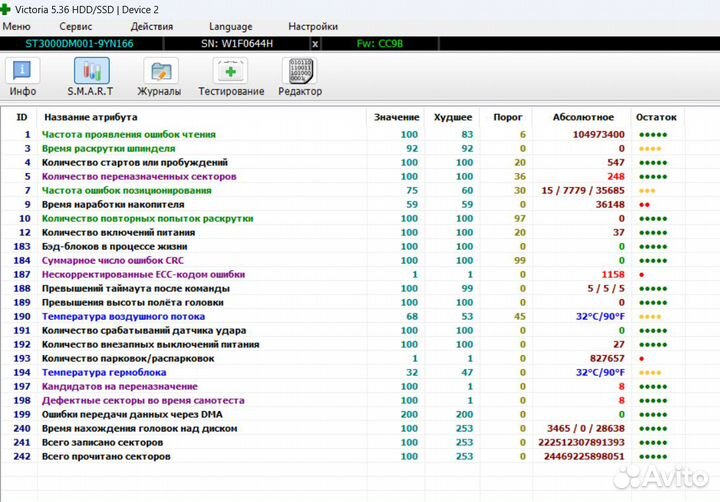Open the Language menu
This screenshot has height=502, width=720.
point(230,26)
